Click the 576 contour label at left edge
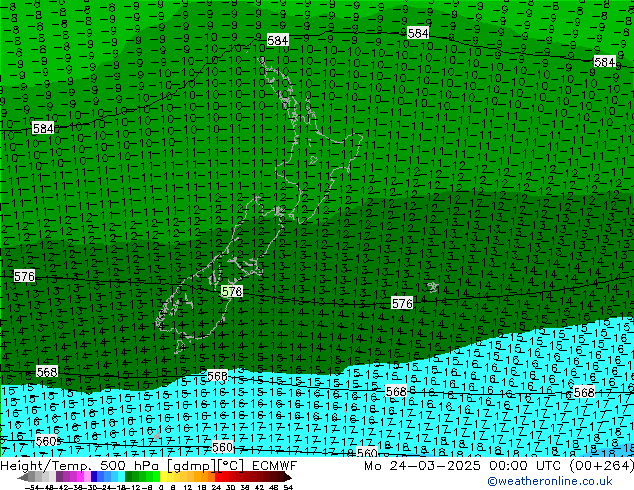This screenshot has width=634, height=490. [24, 276]
